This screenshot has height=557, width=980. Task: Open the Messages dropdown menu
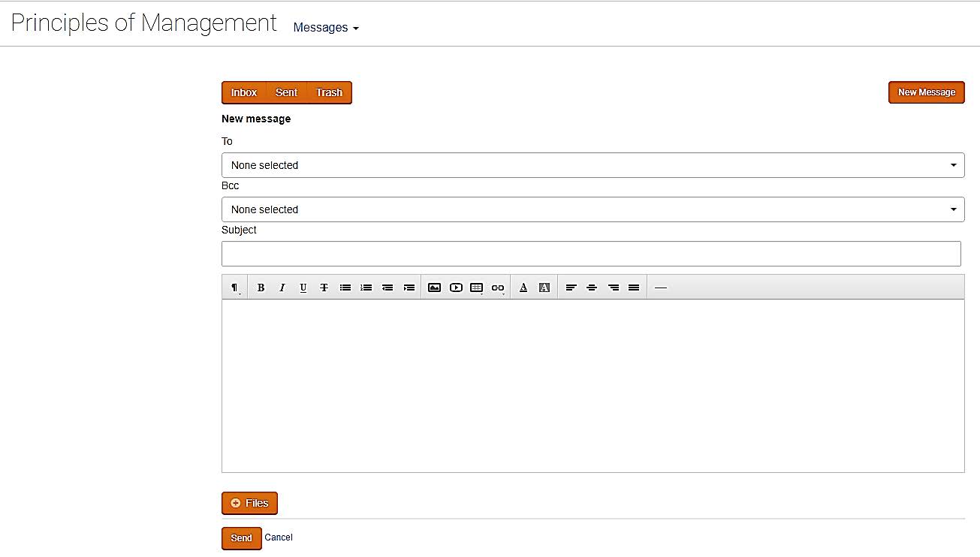tap(326, 28)
